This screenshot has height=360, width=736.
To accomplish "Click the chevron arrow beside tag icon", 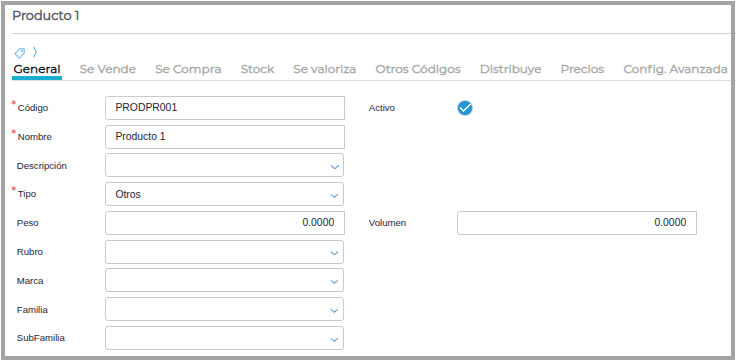I will (x=35, y=52).
